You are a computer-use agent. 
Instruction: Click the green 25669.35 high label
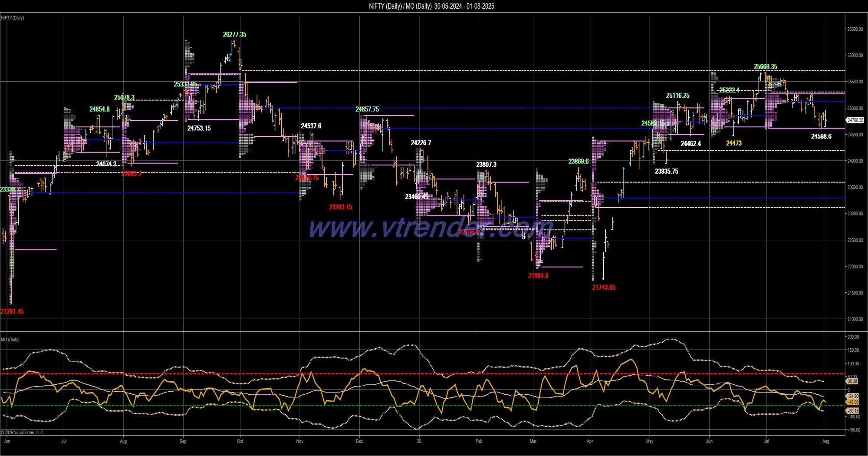[766, 67]
